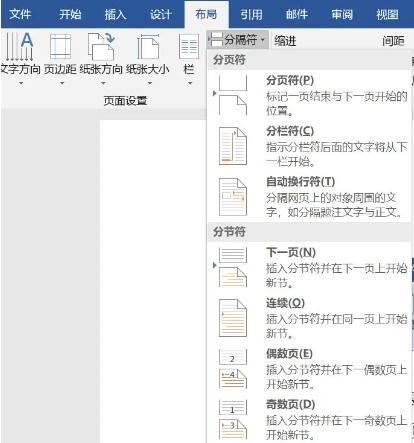
Task: Click the blank document page area
Action: pyautogui.click(x=153, y=280)
